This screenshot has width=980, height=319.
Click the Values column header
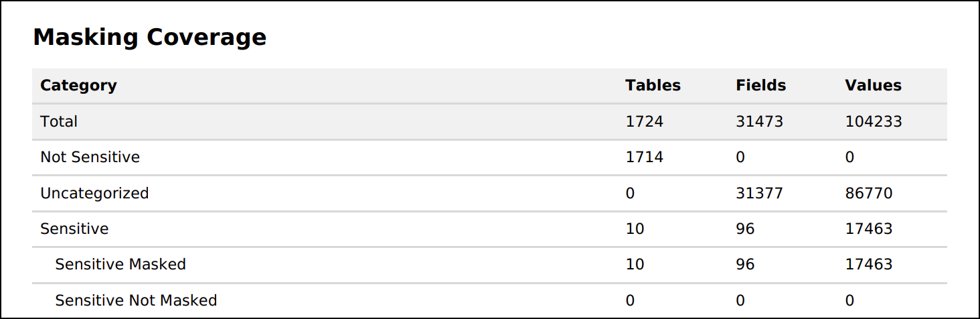coord(873,86)
